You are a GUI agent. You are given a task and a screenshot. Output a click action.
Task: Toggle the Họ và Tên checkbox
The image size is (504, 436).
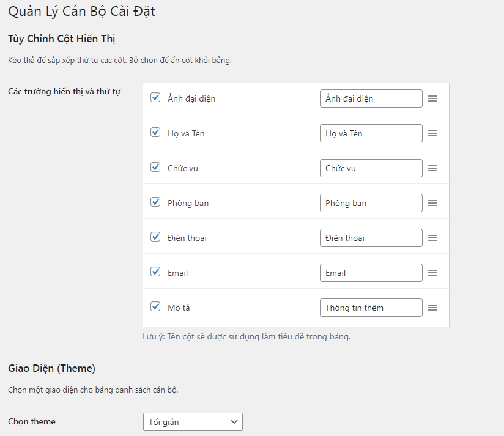pyautogui.click(x=155, y=132)
